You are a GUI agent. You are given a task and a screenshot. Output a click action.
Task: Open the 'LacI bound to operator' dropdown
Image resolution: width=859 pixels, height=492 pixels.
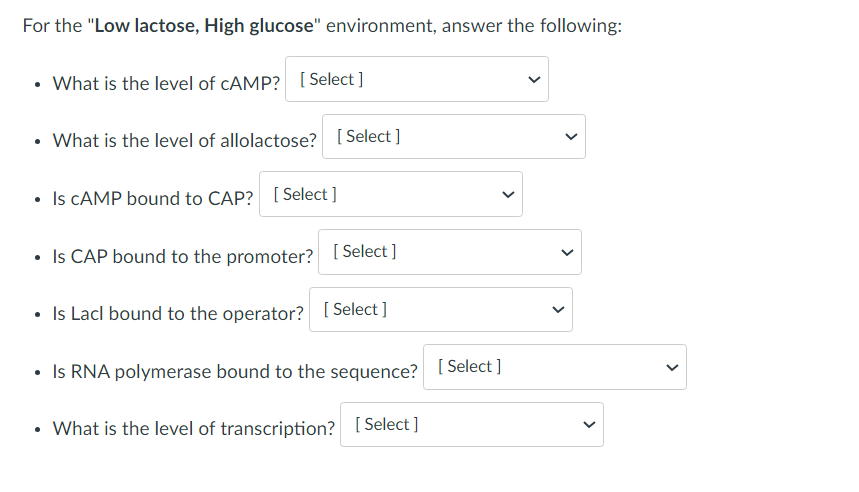[x=441, y=310]
